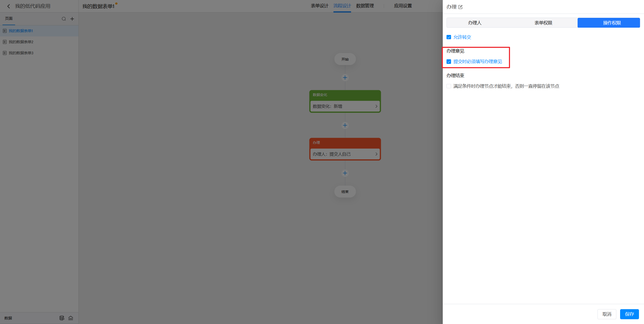The width and height of the screenshot is (644, 324).
Task: Click the database icon in the bottom 数据 bar
Action: pyautogui.click(x=62, y=318)
